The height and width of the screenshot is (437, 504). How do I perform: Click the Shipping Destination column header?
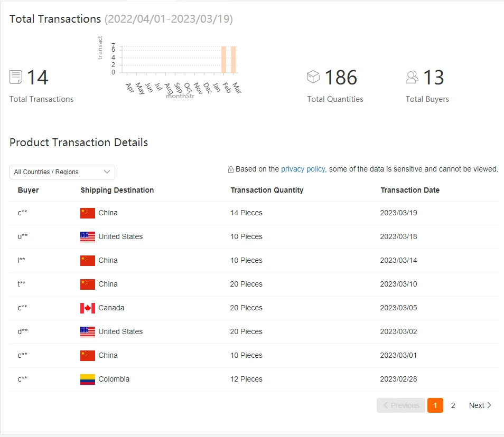click(x=117, y=190)
